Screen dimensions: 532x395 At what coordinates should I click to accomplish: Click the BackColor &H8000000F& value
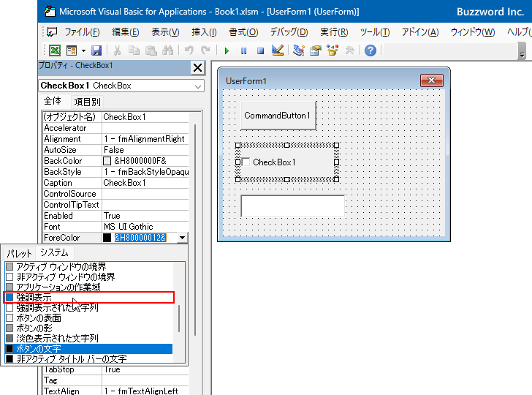pyautogui.click(x=145, y=161)
